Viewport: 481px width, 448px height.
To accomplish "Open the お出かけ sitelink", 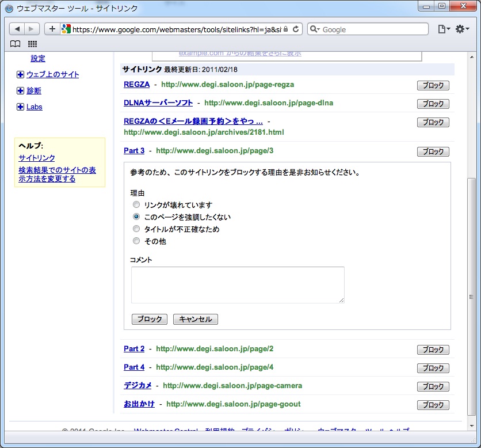I will (x=139, y=404).
